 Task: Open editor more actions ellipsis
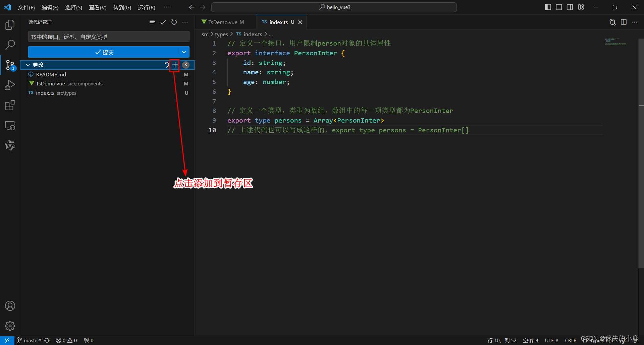pos(634,22)
